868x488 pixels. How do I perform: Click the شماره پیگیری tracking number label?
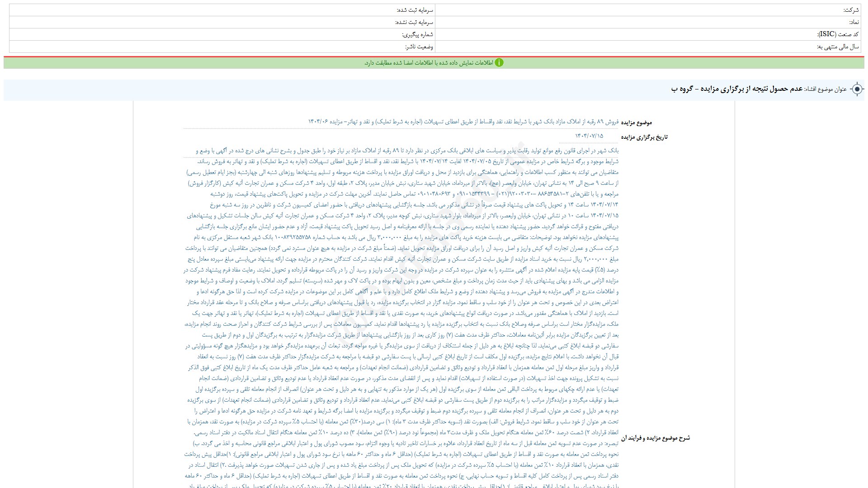[x=417, y=34]
